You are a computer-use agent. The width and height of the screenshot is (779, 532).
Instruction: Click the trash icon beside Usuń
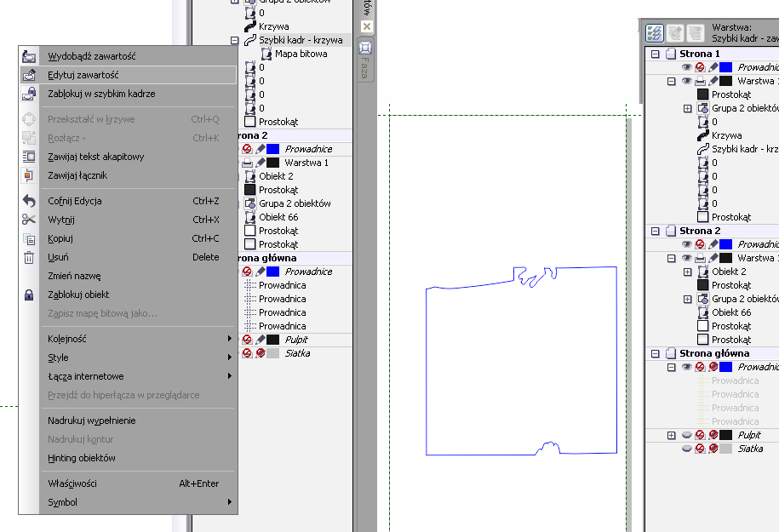click(29, 257)
